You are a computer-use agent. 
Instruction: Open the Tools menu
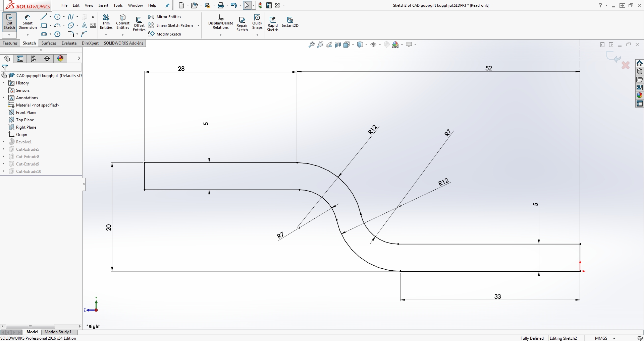pyautogui.click(x=118, y=5)
